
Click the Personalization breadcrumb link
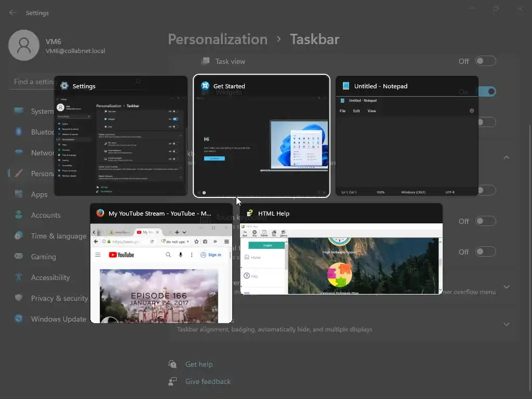(218, 39)
